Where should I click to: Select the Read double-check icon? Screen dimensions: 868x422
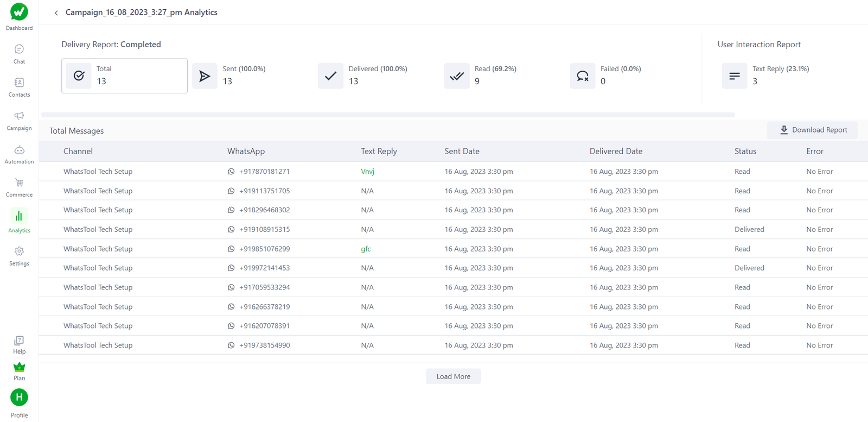pos(456,76)
